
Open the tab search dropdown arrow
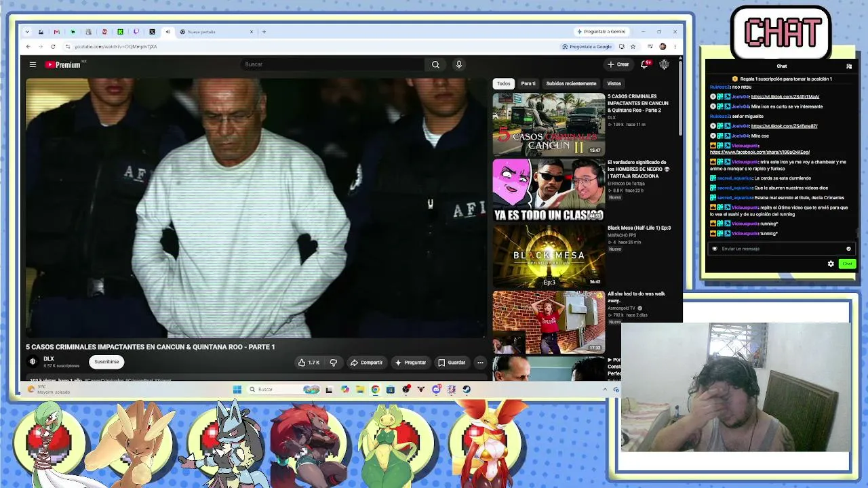[x=27, y=32]
